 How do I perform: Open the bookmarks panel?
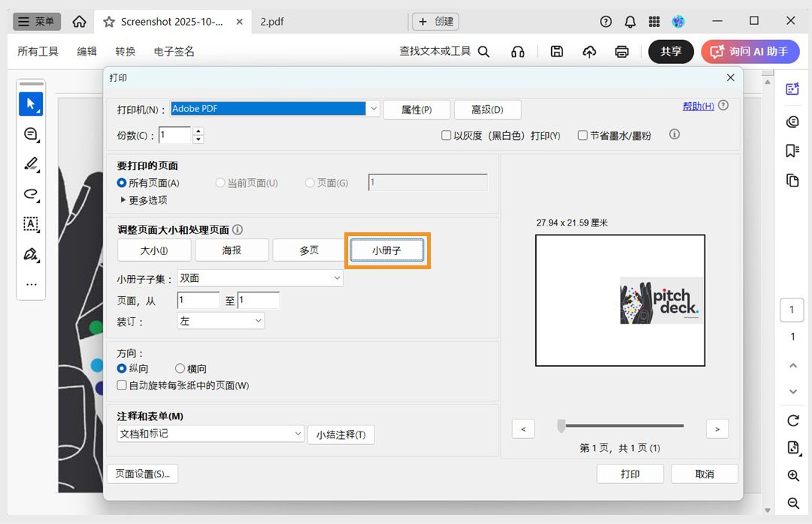pyautogui.click(x=792, y=150)
